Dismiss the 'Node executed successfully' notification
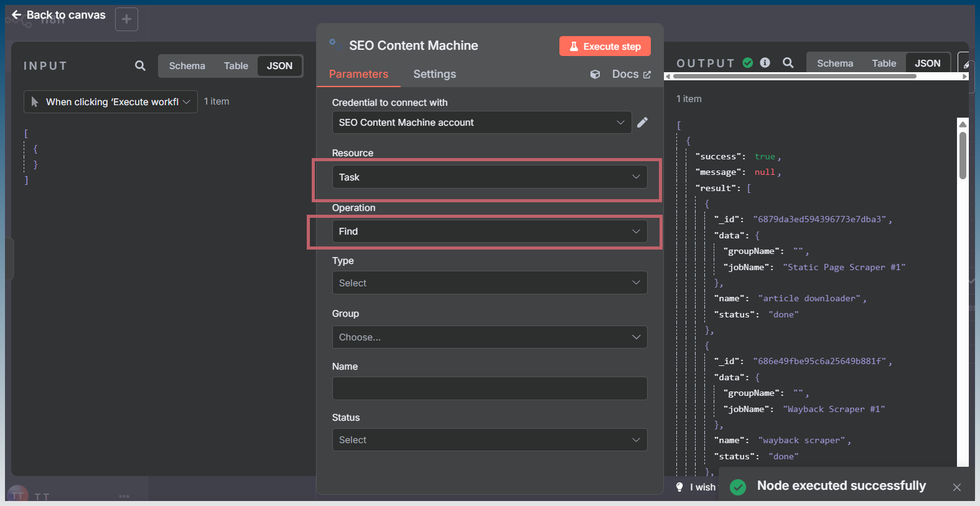This screenshot has height=506, width=980. [957, 487]
